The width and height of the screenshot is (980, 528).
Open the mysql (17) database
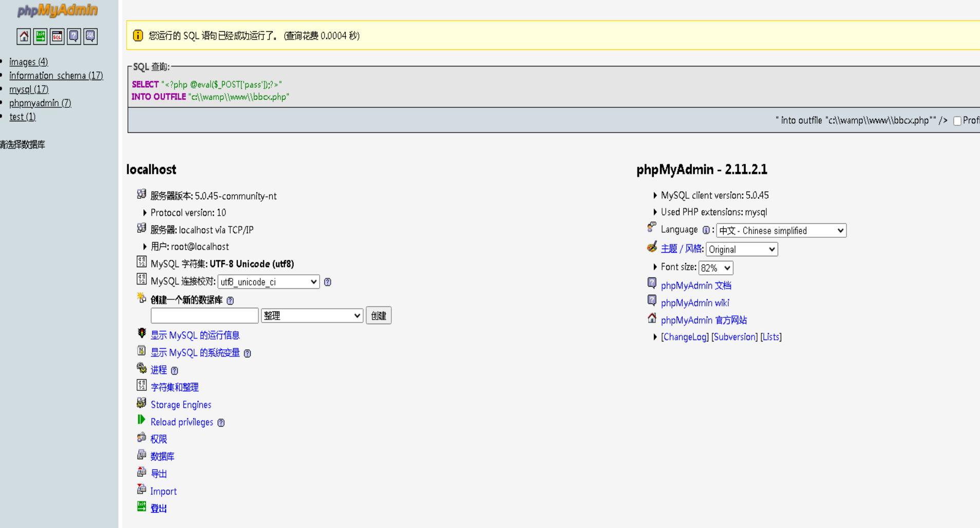(x=29, y=89)
